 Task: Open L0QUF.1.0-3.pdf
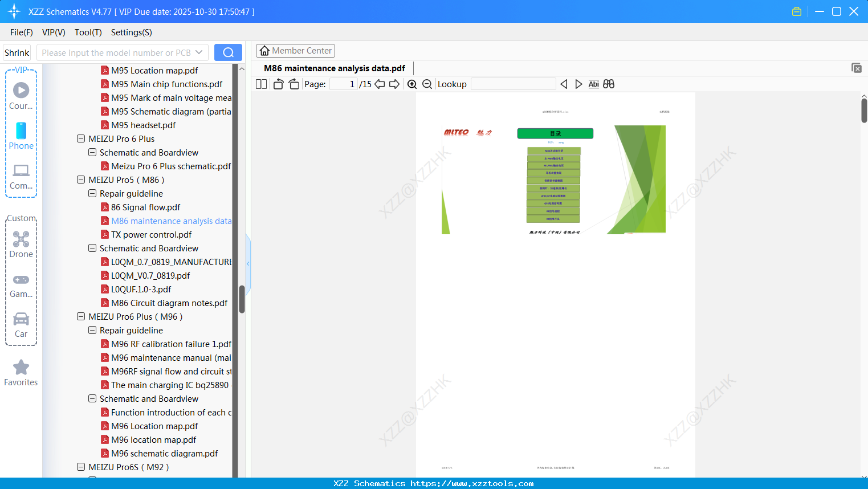(x=141, y=289)
